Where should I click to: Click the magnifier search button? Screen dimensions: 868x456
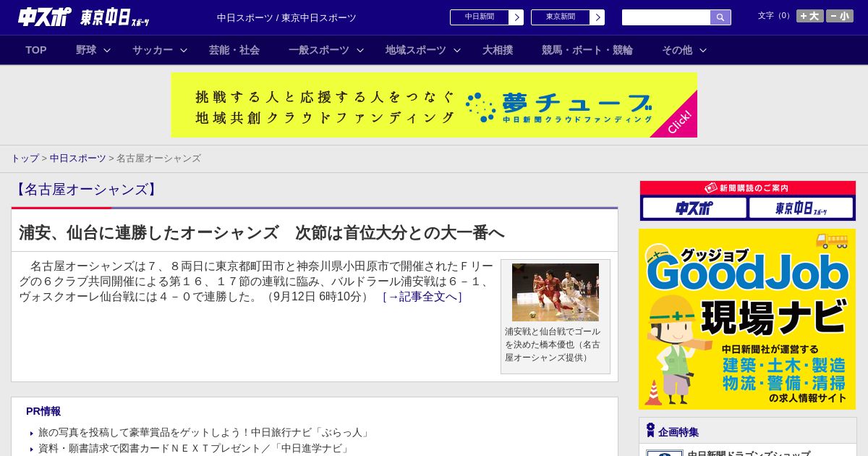(720, 17)
